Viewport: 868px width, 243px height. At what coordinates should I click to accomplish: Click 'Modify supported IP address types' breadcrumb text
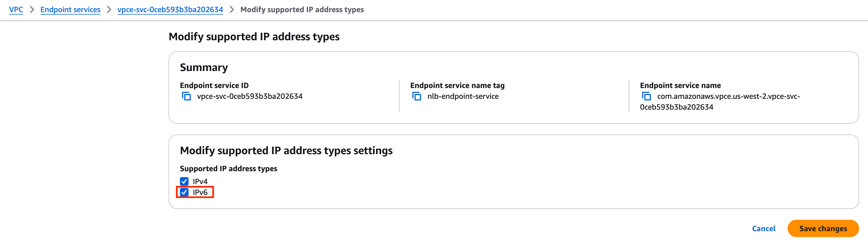[302, 9]
